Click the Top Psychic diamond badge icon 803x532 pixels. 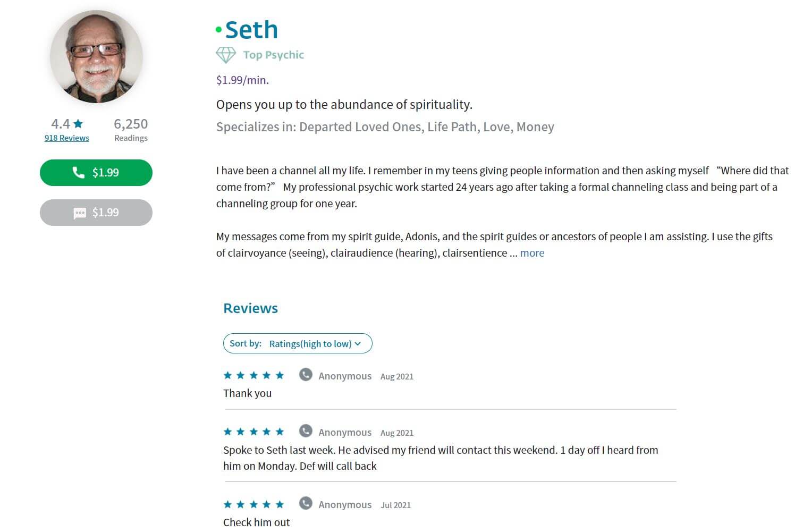tap(226, 54)
